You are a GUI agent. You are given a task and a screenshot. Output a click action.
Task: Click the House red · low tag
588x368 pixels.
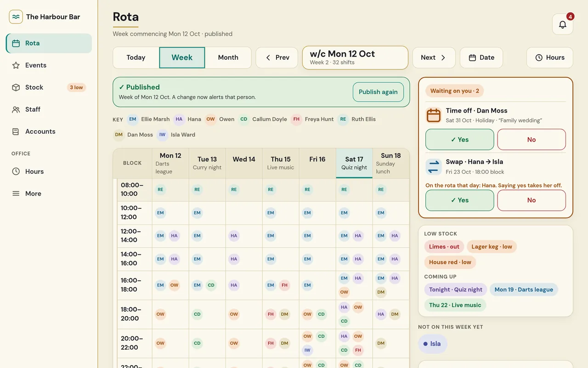coord(450,262)
